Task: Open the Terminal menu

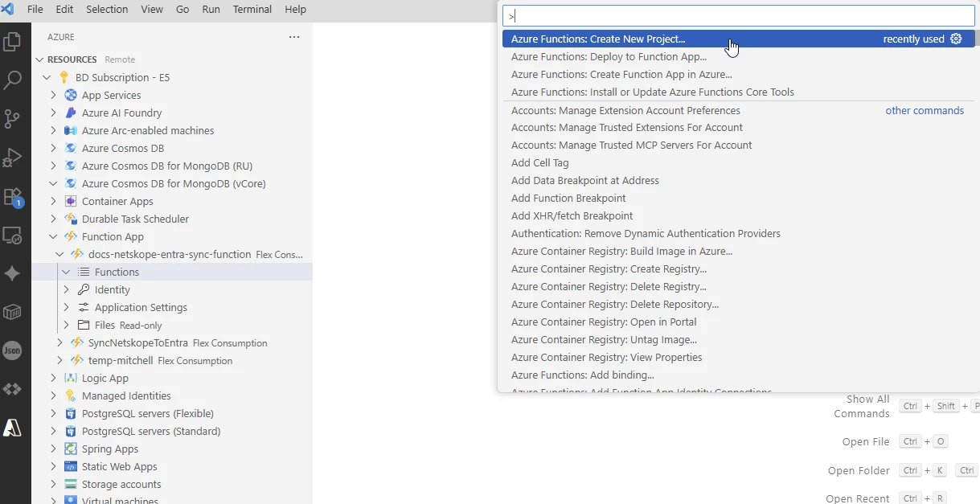Action: (x=252, y=9)
